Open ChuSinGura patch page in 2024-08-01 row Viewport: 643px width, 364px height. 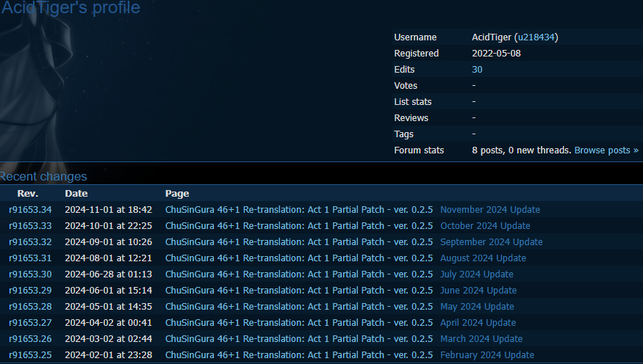[x=299, y=258]
